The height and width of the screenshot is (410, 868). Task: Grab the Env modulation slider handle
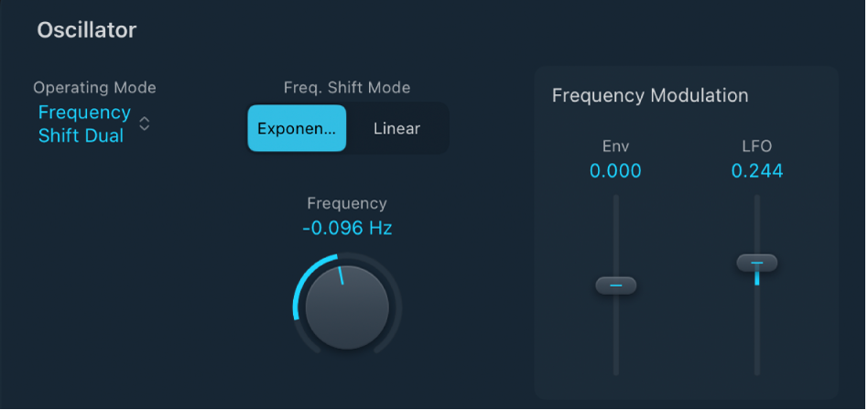(615, 286)
